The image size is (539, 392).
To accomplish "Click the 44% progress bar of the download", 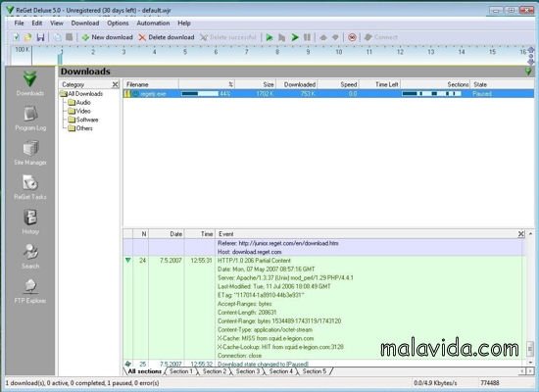I will click(x=200, y=93).
